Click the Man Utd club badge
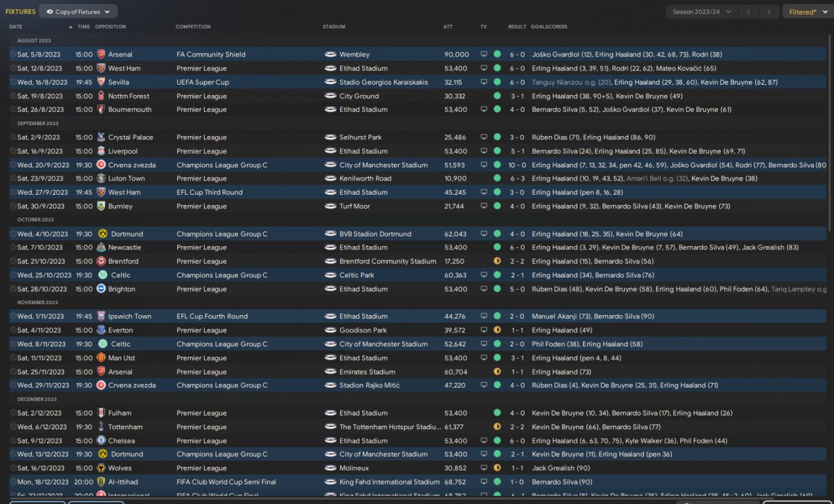Image resolution: width=834 pixels, height=504 pixels. coord(101,358)
